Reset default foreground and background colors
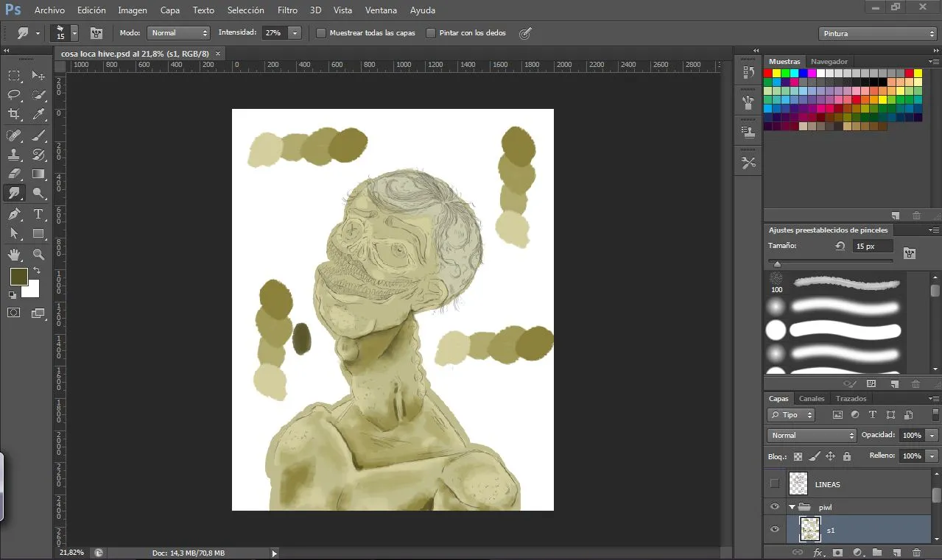This screenshot has width=942, height=560. 13,295
